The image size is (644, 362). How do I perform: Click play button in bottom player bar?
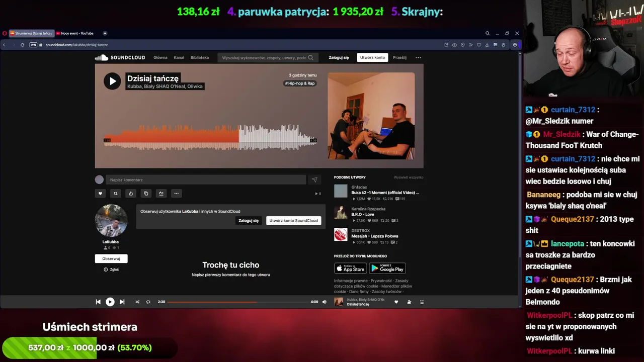(x=110, y=302)
